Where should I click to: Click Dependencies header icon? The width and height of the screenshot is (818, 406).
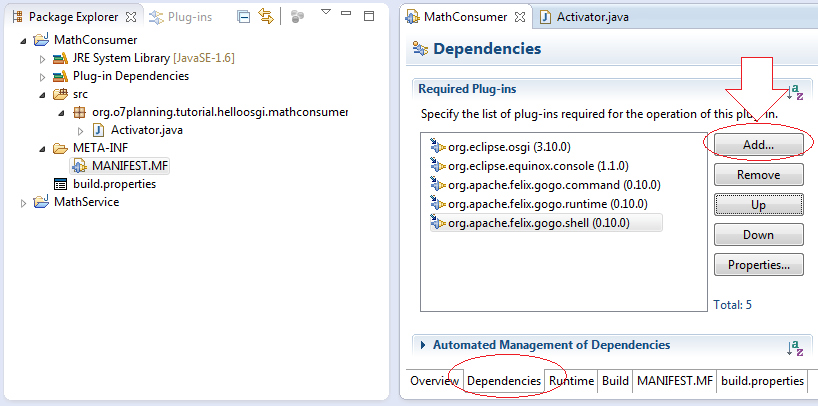[x=420, y=49]
